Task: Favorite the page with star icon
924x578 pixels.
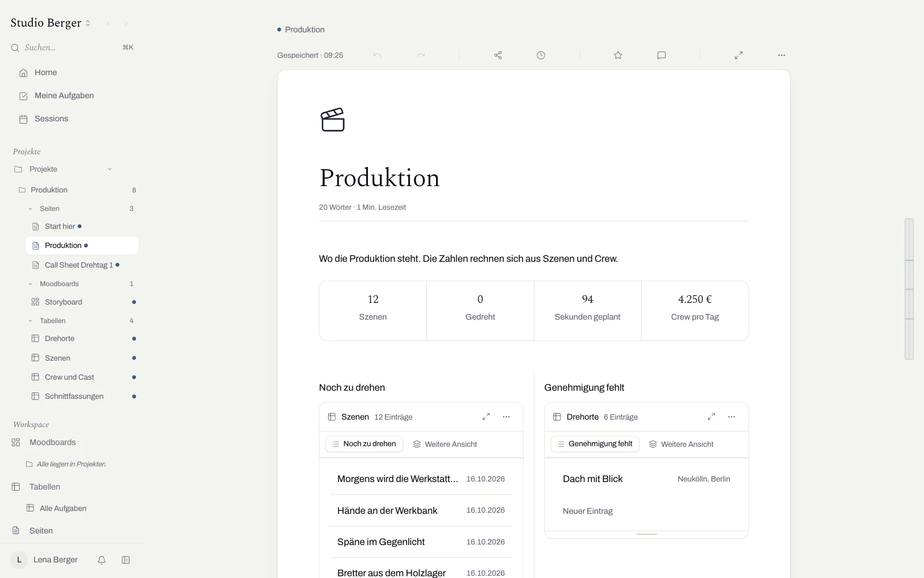Action: tap(618, 55)
